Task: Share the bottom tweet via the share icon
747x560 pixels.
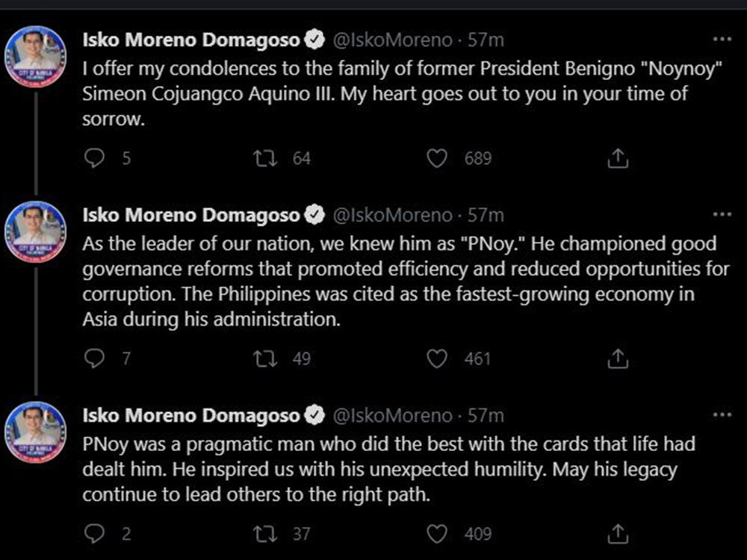Action: click(x=617, y=533)
